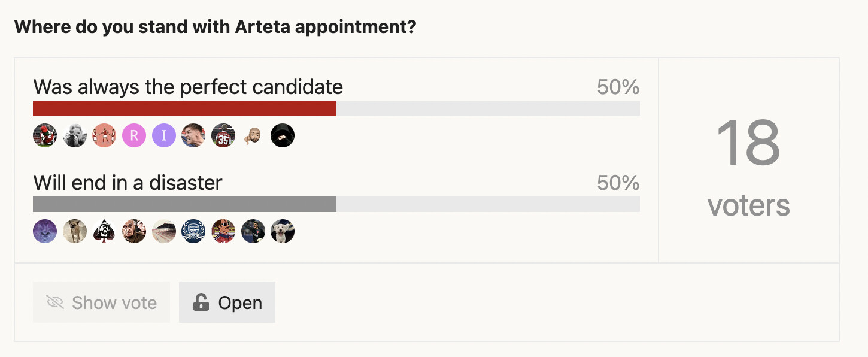Open the white fluffy dog avatar profile

coord(283,231)
